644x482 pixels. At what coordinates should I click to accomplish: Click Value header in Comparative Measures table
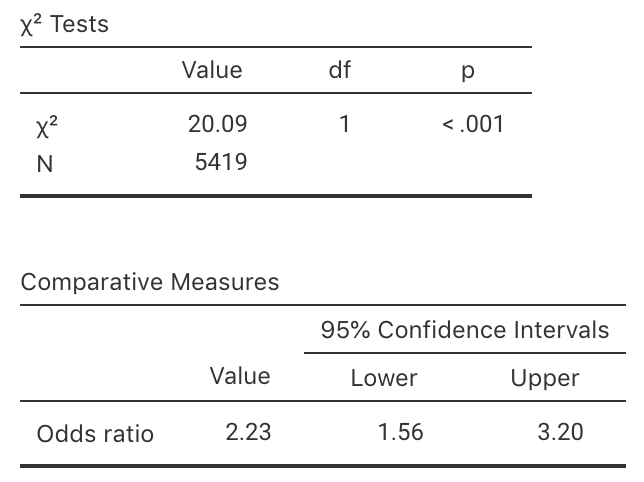(240, 376)
